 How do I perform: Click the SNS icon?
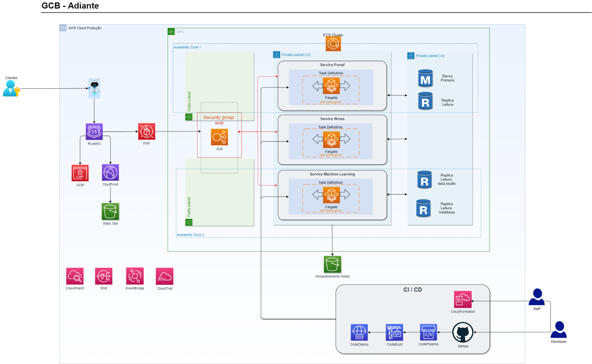pyautogui.click(x=104, y=276)
